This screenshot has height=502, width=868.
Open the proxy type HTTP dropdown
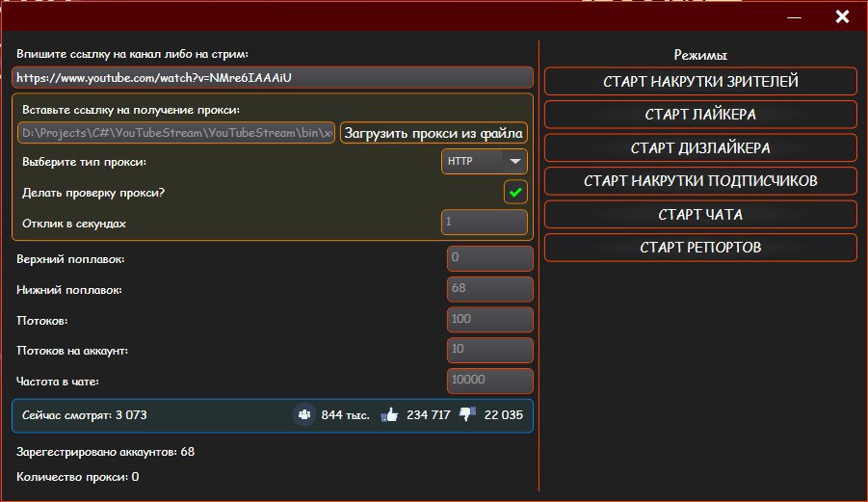pos(485,161)
